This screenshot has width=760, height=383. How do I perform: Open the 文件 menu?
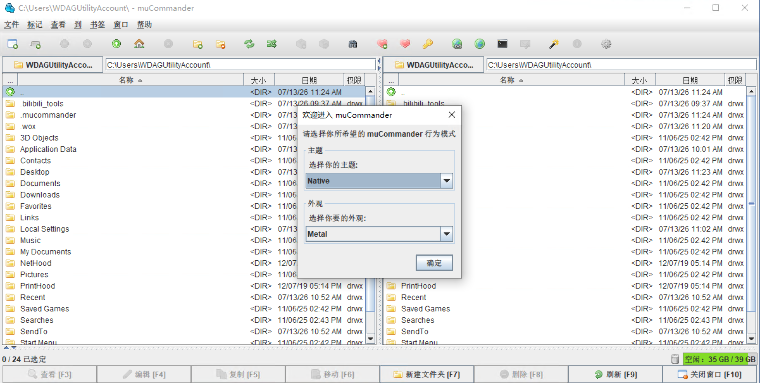[x=11, y=24]
